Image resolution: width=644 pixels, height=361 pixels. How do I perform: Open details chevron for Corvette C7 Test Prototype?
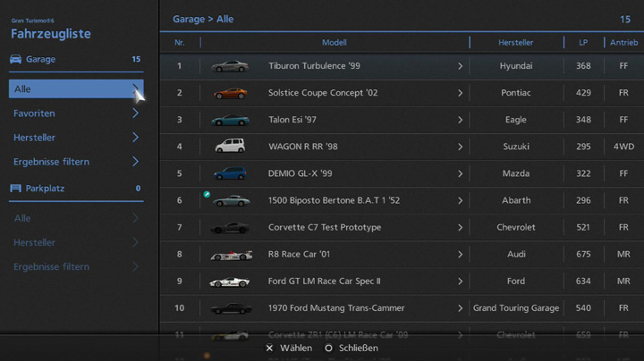pos(461,228)
